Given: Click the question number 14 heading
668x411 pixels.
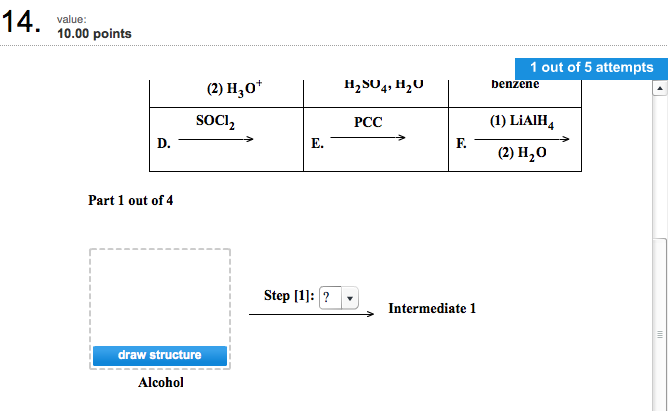Looking at the screenshot, I should point(21,22).
